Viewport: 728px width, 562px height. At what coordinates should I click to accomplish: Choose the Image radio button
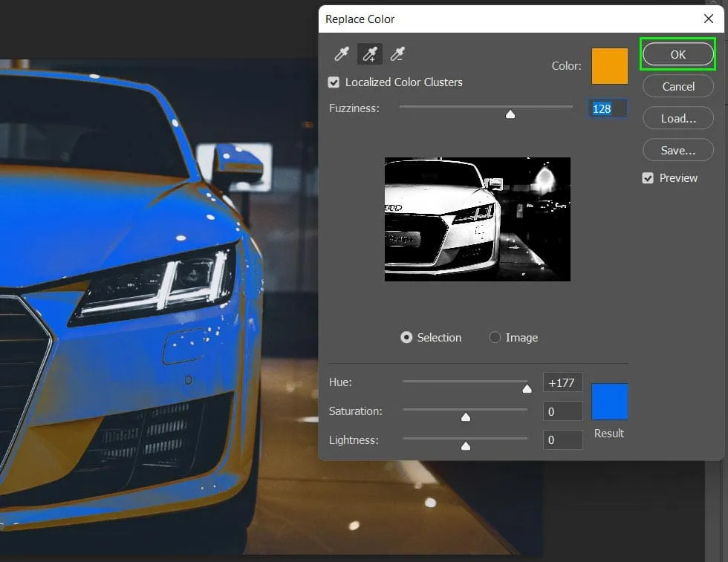pyautogui.click(x=495, y=338)
